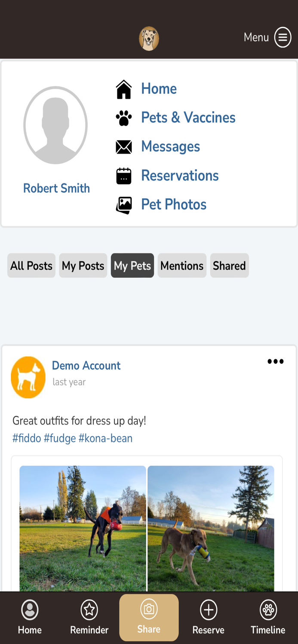Open Reservations with the calendar icon
Image resolution: width=298 pixels, height=644 pixels.
click(x=124, y=175)
